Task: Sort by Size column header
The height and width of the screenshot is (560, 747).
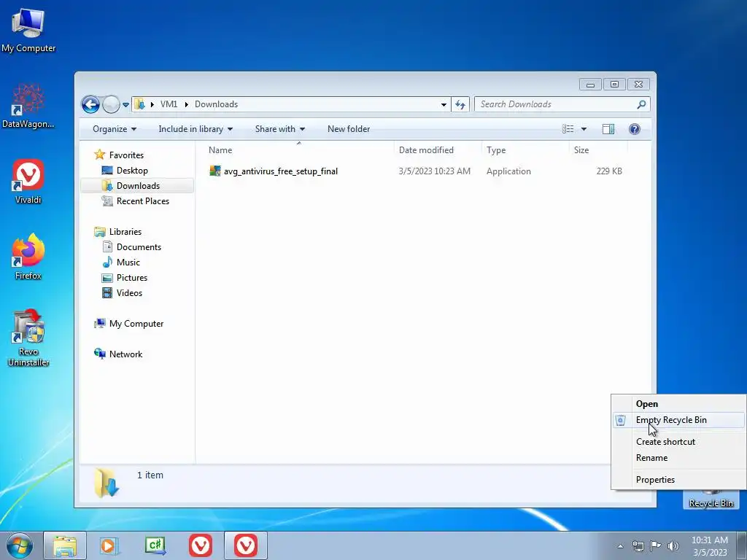Action: [x=598, y=150]
